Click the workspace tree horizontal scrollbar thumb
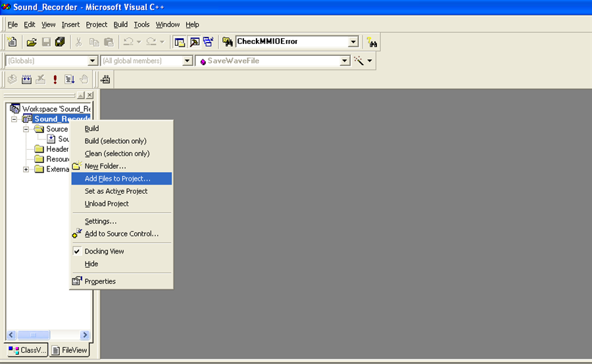The height and width of the screenshot is (364, 592). (x=34, y=335)
